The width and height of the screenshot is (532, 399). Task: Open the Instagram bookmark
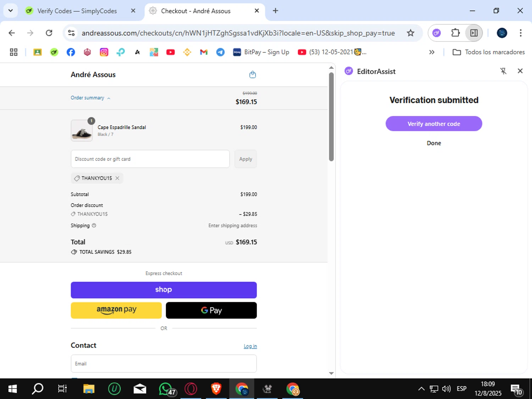[x=104, y=52]
